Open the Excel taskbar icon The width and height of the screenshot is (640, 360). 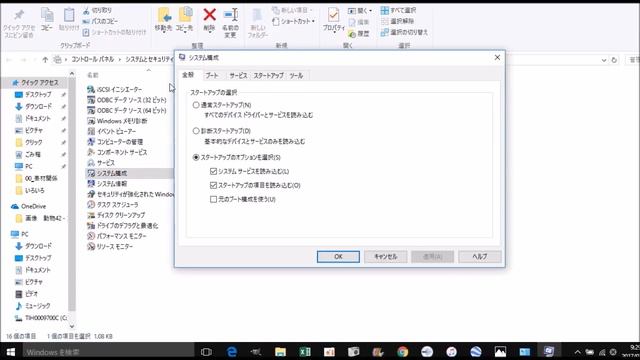(305, 351)
